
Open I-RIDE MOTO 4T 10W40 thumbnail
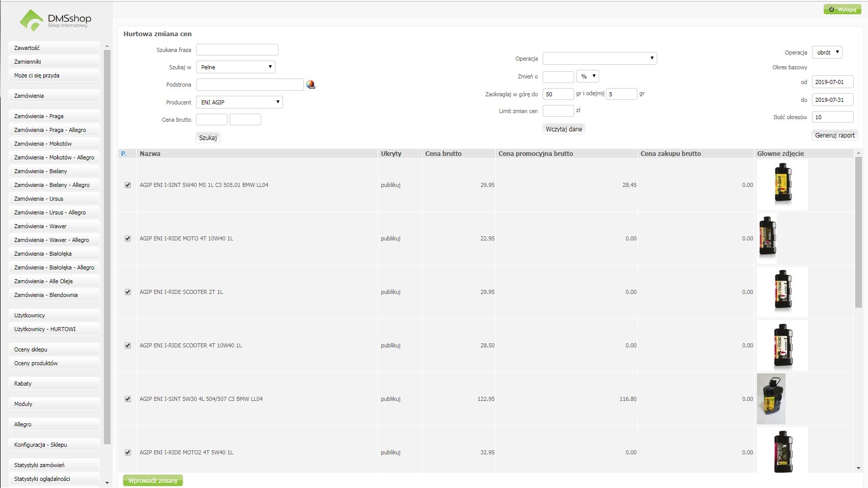point(767,238)
